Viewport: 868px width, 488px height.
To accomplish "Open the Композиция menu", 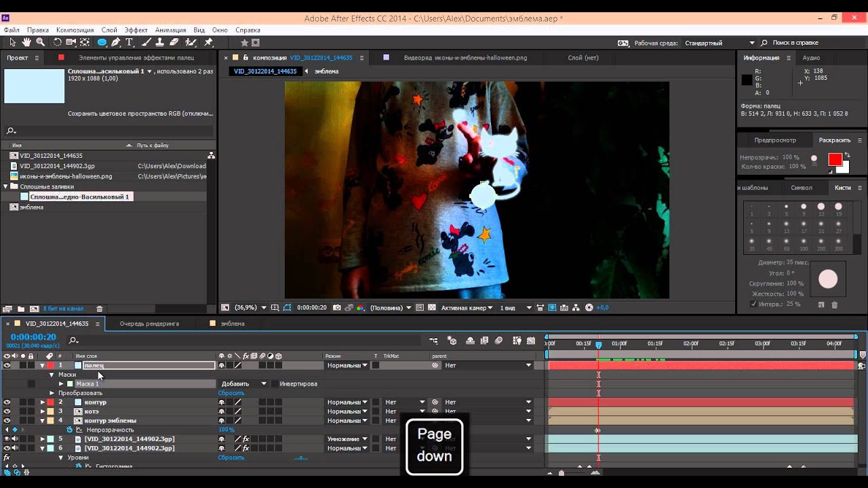I will 75,30.
